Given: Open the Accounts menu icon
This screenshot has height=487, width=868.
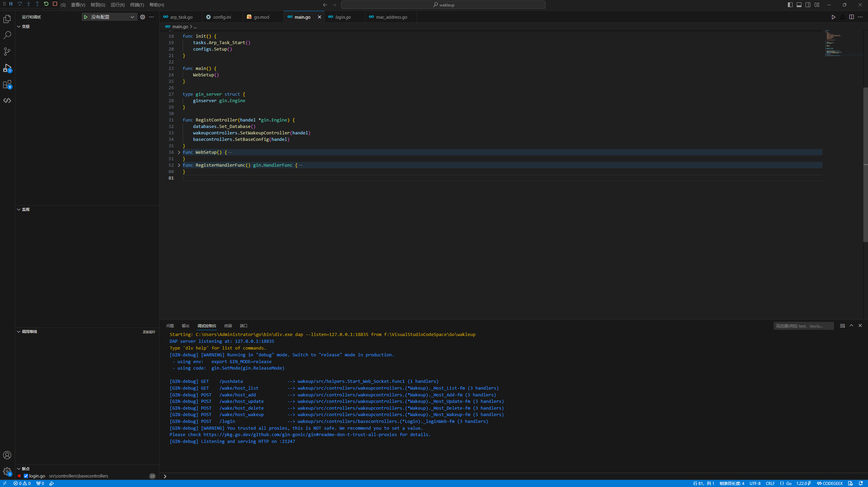Looking at the screenshot, I should pos(7,455).
